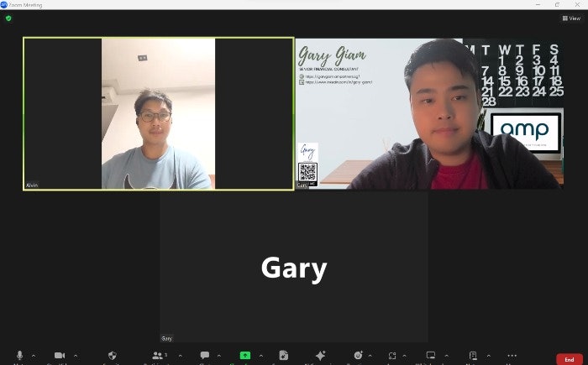Select Alvin's video tile

coord(158,113)
